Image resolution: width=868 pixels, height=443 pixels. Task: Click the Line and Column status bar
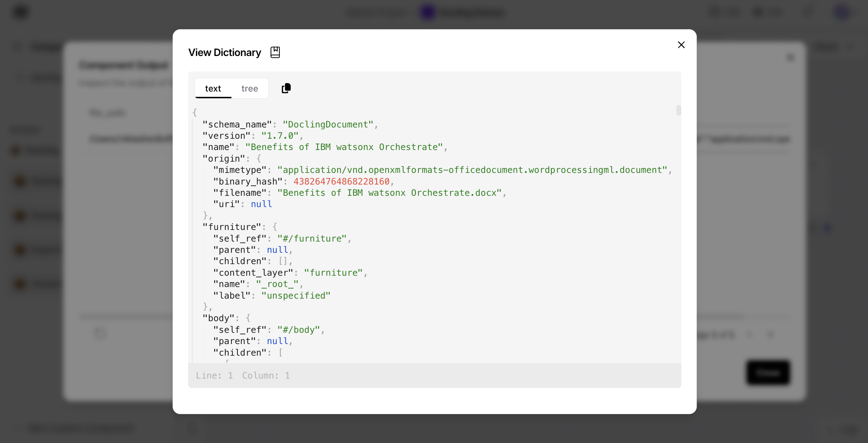tap(434, 375)
